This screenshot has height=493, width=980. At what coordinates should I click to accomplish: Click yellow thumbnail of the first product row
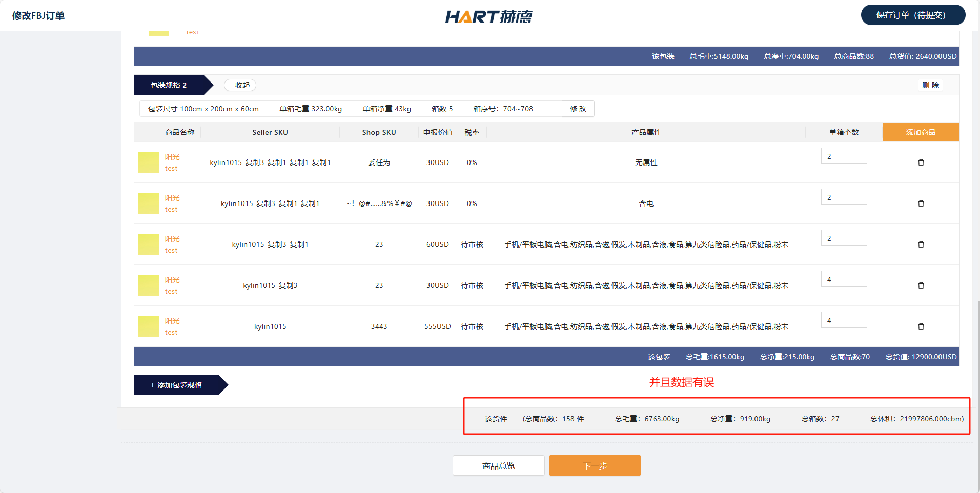(149, 162)
